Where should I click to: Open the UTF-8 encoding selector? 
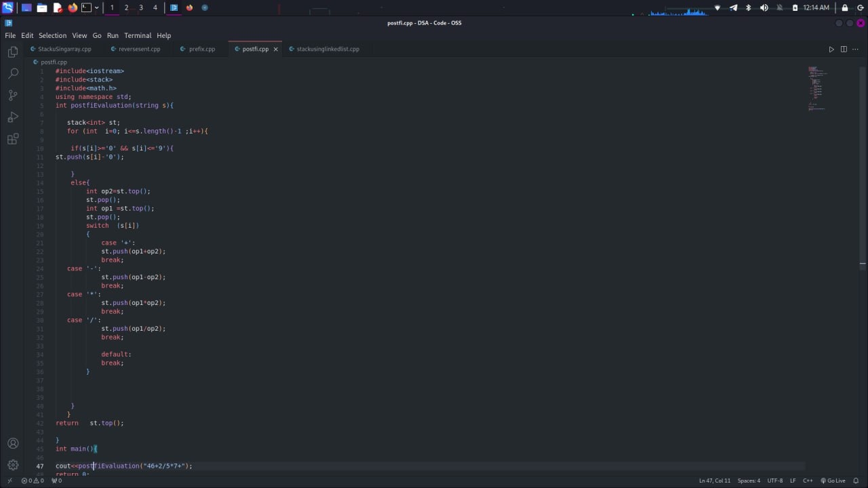[x=775, y=481]
